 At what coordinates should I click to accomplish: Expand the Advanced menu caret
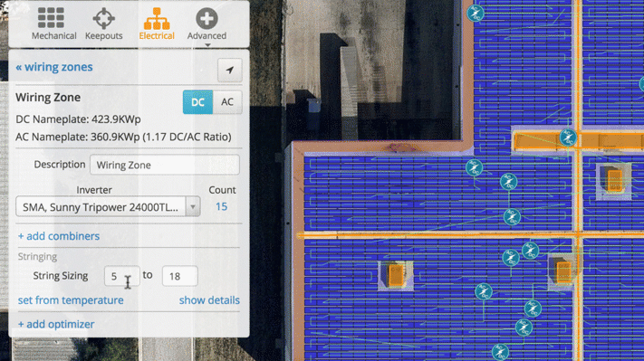point(207,44)
